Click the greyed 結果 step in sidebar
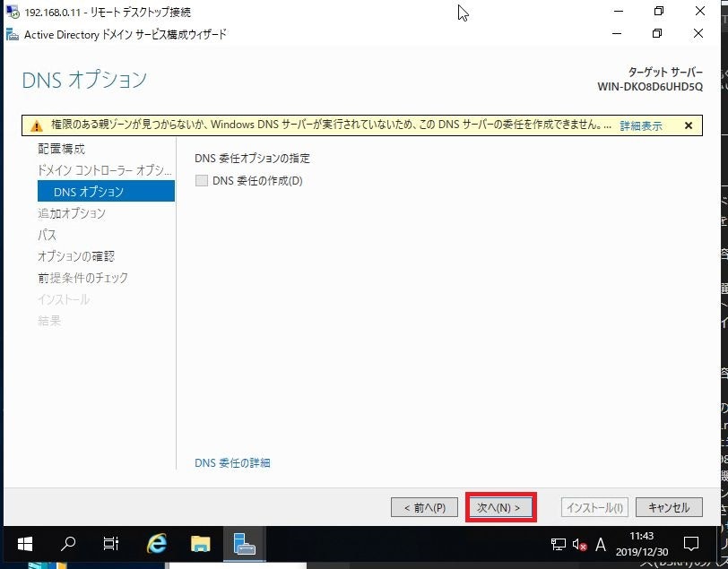This screenshot has height=569, width=728. (49, 321)
